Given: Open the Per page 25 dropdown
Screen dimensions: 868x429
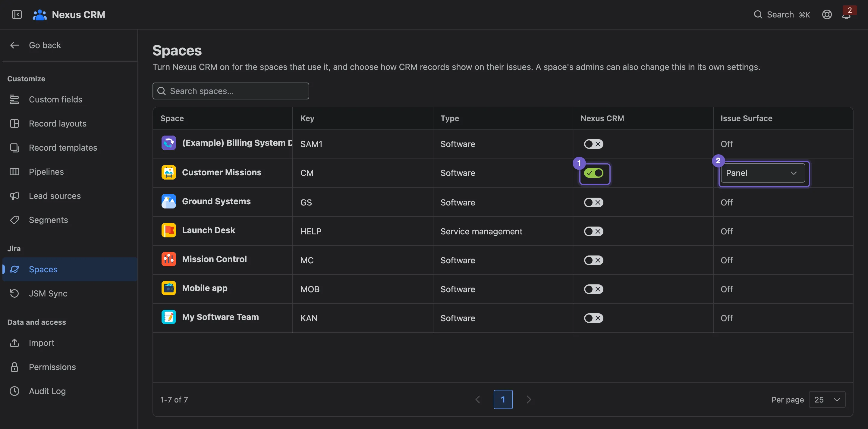Looking at the screenshot, I should coord(827,400).
